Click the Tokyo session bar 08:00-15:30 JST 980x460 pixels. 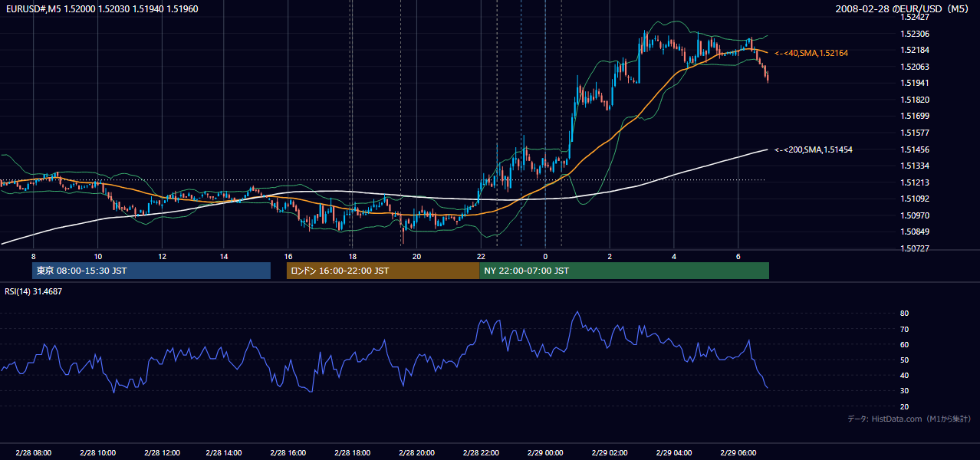[151, 271]
